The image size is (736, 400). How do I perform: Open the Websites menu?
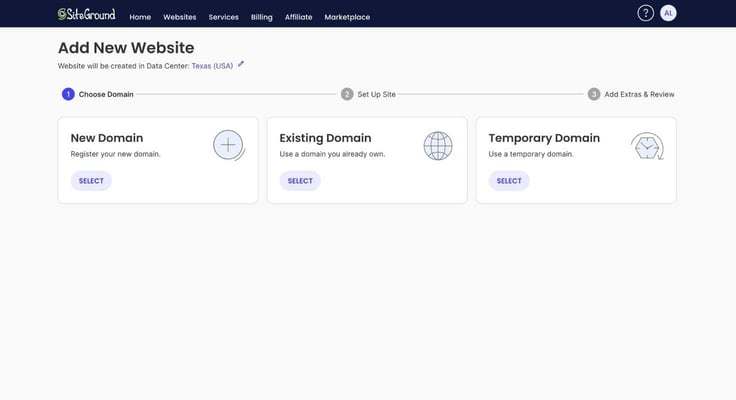click(x=180, y=17)
